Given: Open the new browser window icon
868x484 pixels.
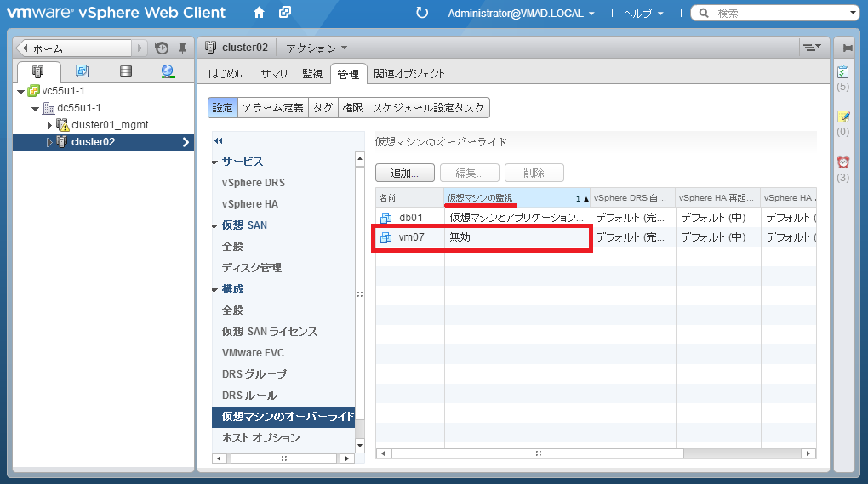Looking at the screenshot, I should [284, 12].
